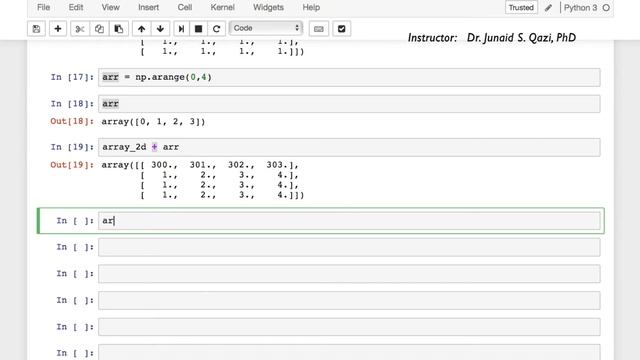Click the Python 3 kernel label

580,8
